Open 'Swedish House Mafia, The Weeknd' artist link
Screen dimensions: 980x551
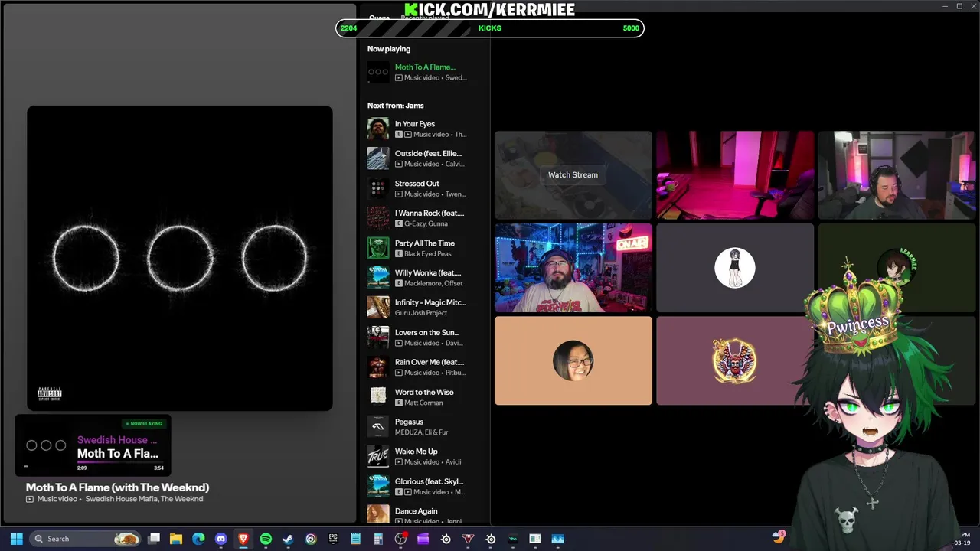[x=144, y=499]
